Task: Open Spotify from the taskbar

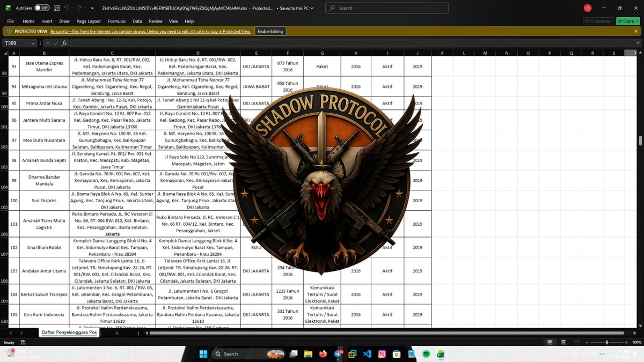Action: click(426, 354)
